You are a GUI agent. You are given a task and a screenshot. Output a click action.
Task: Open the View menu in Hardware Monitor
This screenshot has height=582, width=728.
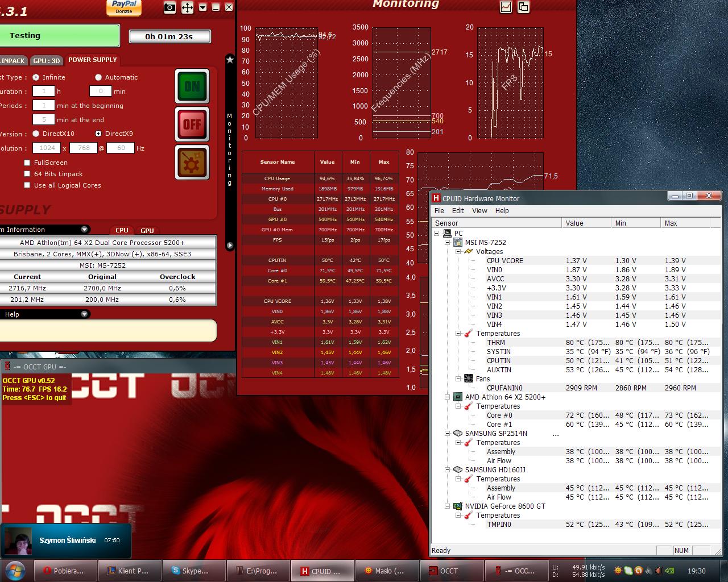pos(479,210)
